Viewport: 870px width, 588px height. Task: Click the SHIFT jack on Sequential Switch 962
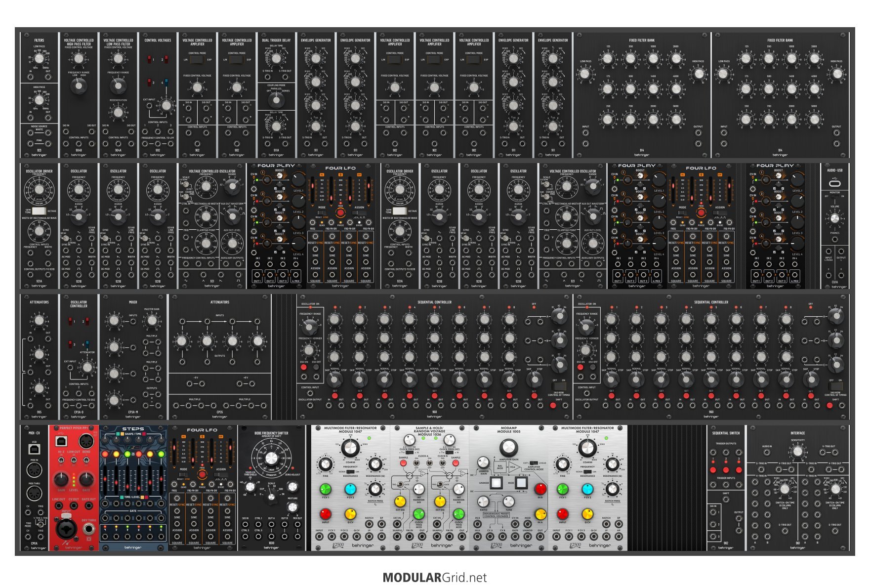click(x=726, y=500)
